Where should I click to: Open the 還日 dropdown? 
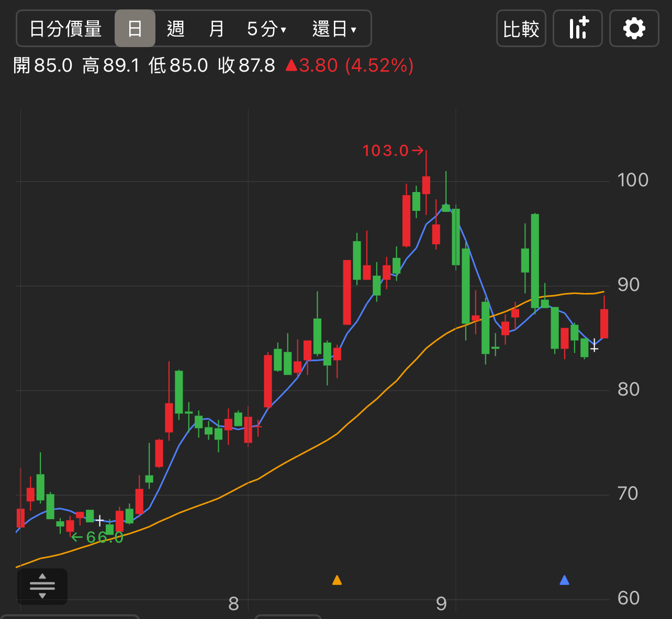click(x=334, y=29)
